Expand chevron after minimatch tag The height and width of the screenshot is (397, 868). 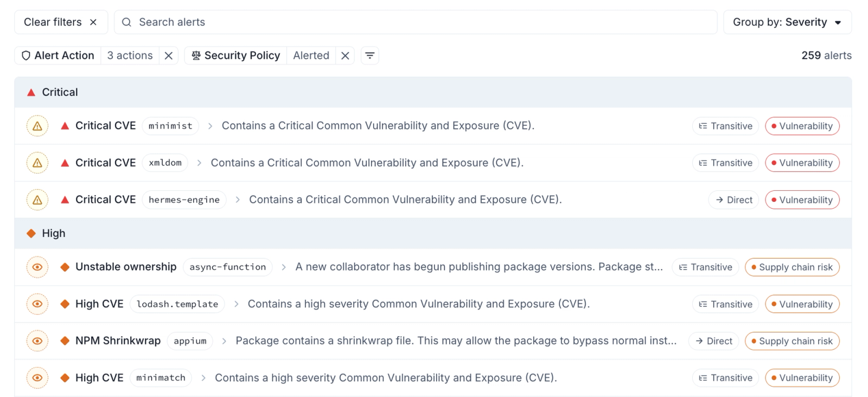point(203,377)
